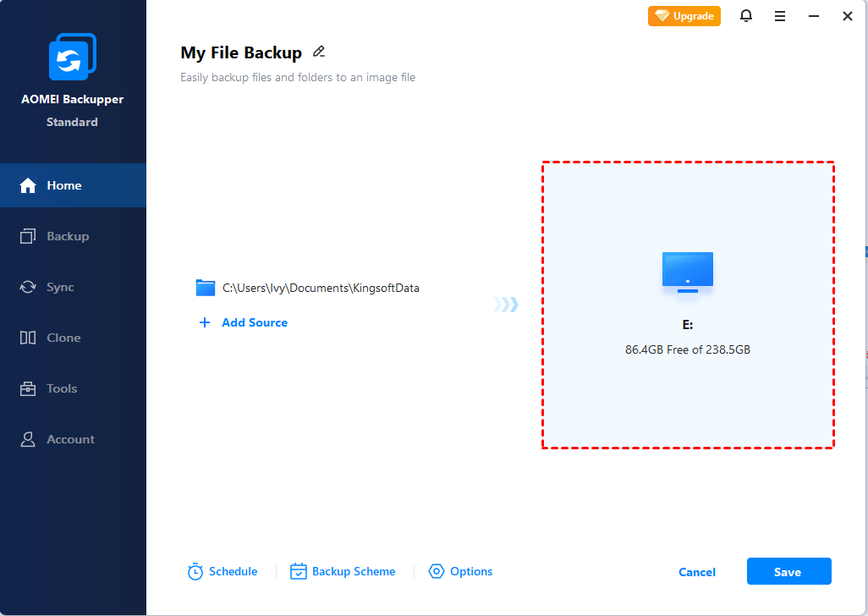Image resolution: width=868 pixels, height=616 pixels.
Task: Click the Options hexagon icon
Action: pos(437,571)
